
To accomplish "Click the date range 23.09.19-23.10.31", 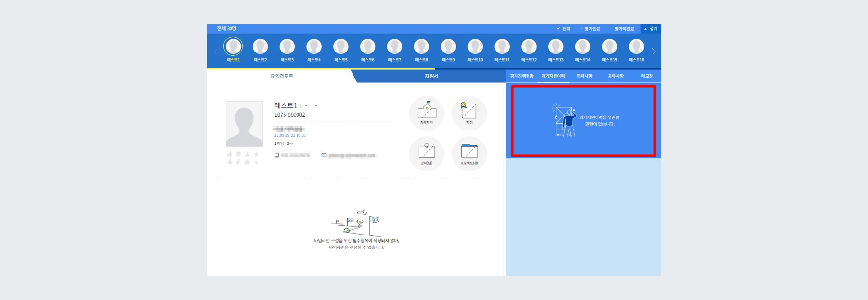I will point(290,135).
